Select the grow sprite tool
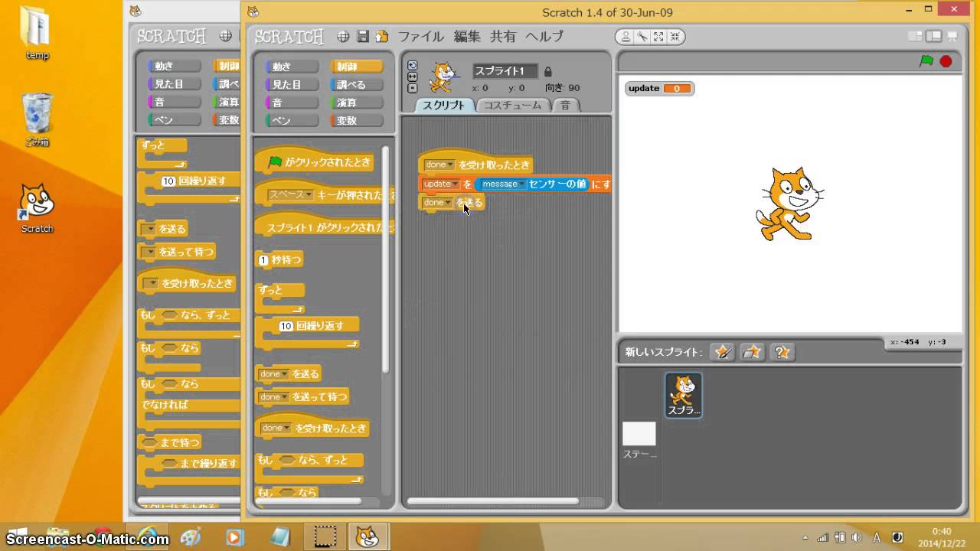Screen dimensions: 980x551 click(x=659, y=36)
